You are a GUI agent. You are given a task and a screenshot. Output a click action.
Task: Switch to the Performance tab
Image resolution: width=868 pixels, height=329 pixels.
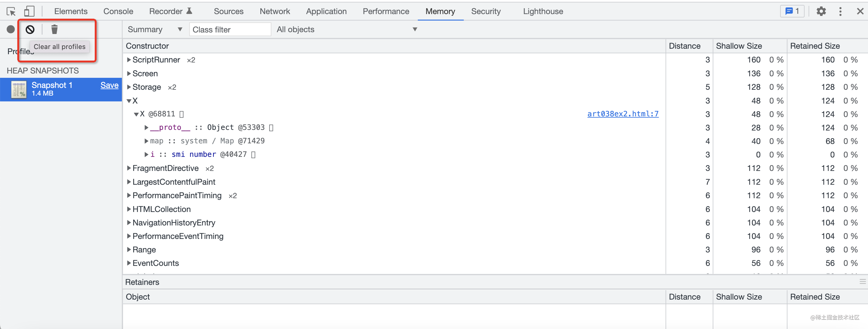coord(386,11)
